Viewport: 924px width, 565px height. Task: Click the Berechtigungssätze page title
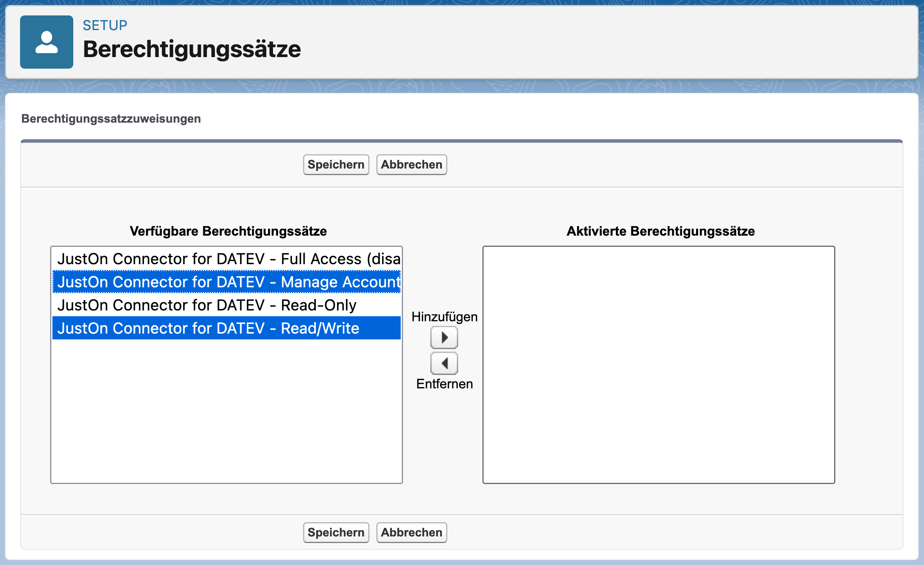pos(192,49)
